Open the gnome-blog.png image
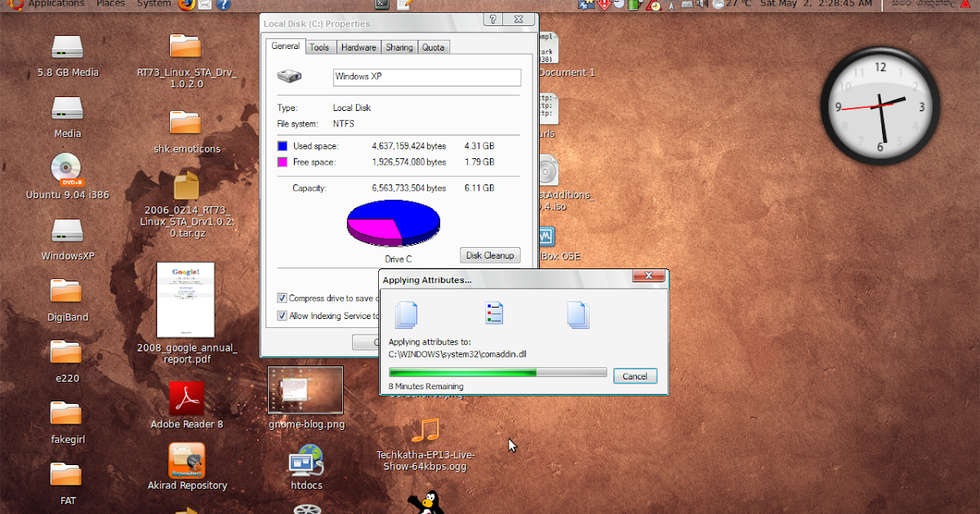 [x=305, y=389]
